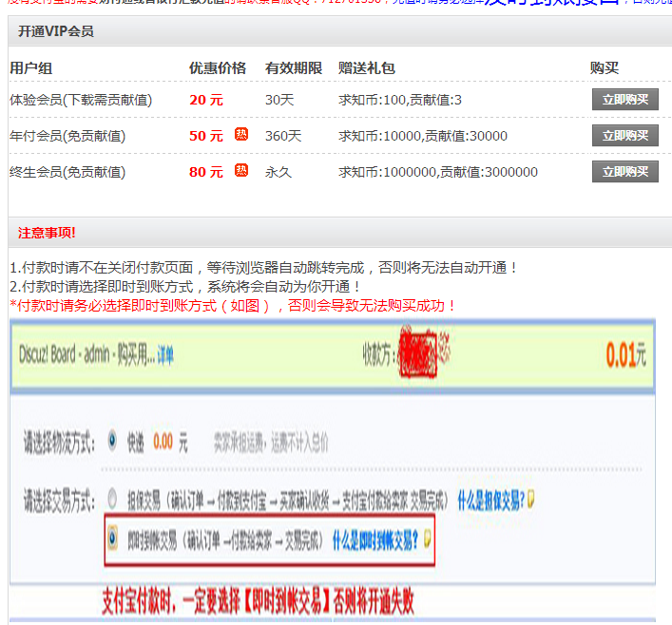672x625 pixels.
Task: Click the 请选择交易方式 label
Action: pyautogui.click(x=59, y=502)
